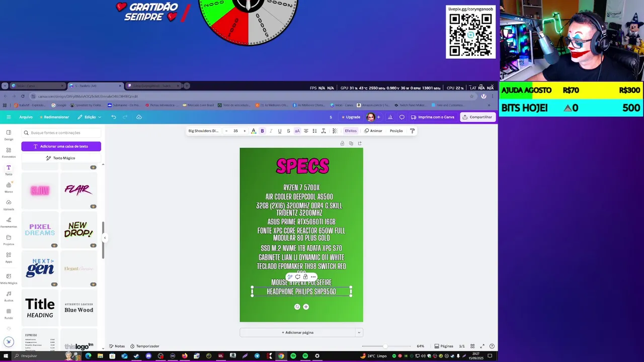Open the Apps panel
The height and width of the screenshot is (362, 644).
point(9,257)
